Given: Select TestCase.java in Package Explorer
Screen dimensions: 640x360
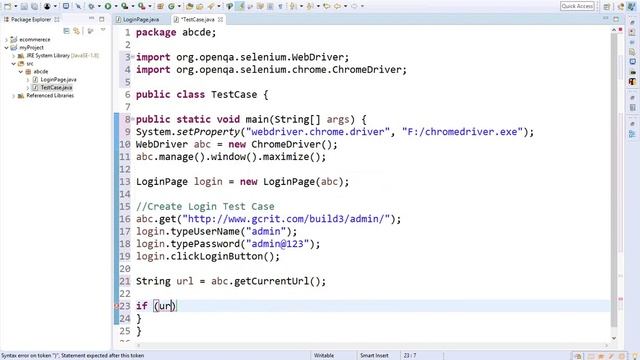Looking at the screenshot, I should [56, 87].
